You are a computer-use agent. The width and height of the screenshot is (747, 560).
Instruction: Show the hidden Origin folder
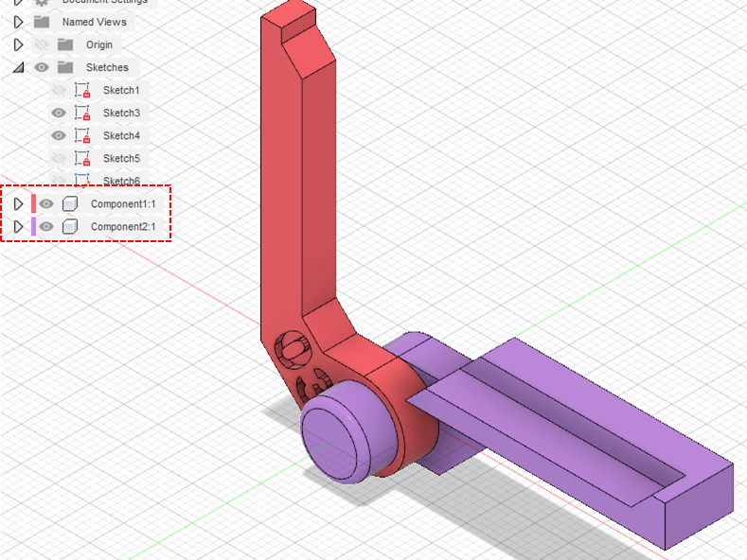click(42, 44)
